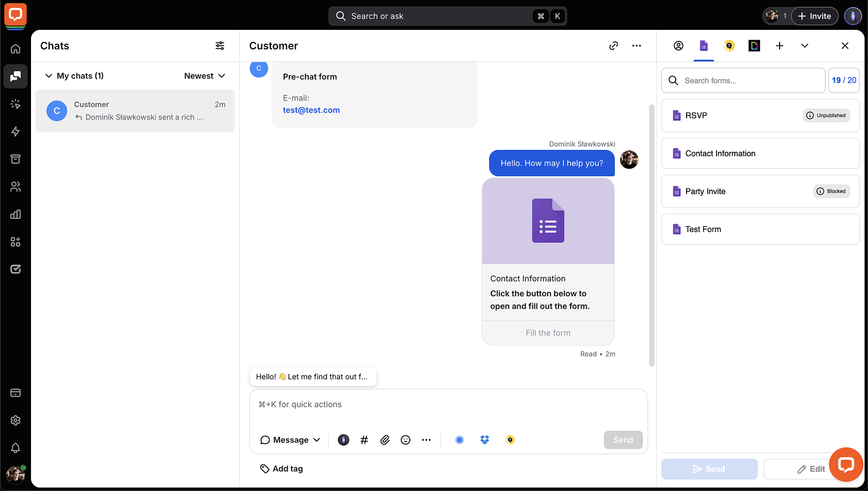Open the chat filters icon
The width and height of the screenshot is (868, 491).
(220, 46)
